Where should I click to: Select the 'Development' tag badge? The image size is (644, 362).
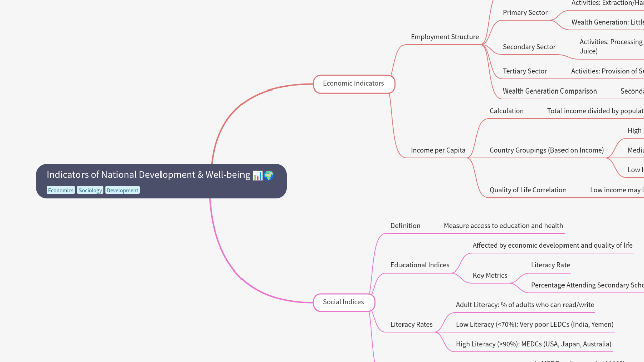122,190
